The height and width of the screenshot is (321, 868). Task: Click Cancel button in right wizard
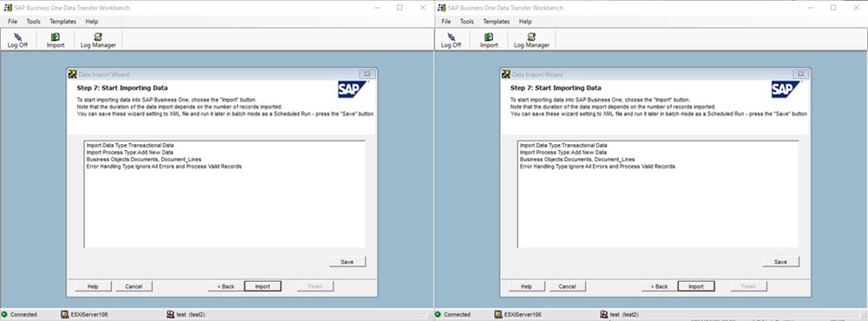click(x=568, y=286)
